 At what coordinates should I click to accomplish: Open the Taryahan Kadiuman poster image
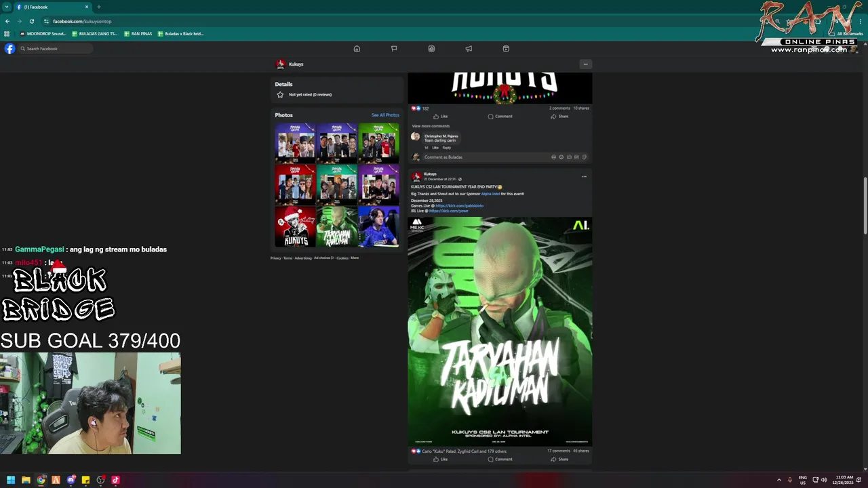500,331
